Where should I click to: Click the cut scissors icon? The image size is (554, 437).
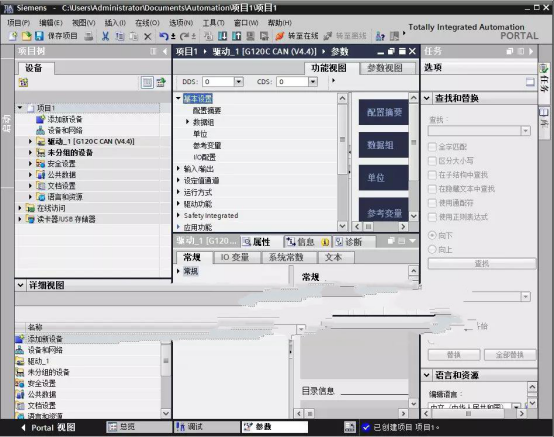pos(105,36)
